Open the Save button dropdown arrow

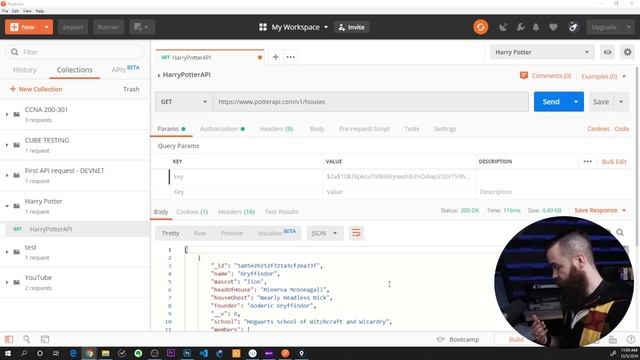[621, 102]
